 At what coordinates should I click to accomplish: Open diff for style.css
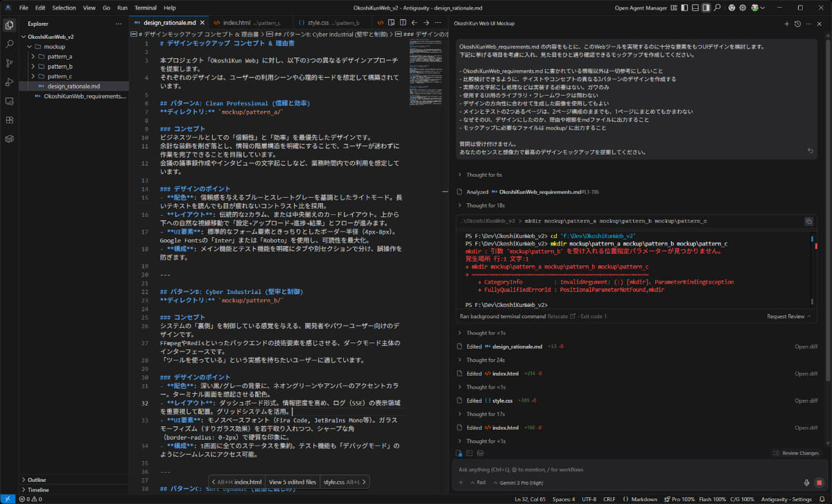point(806,401)
